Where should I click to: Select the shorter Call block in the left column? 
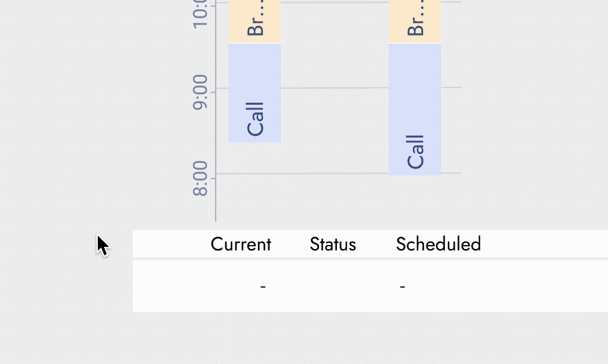pos(255,93)
